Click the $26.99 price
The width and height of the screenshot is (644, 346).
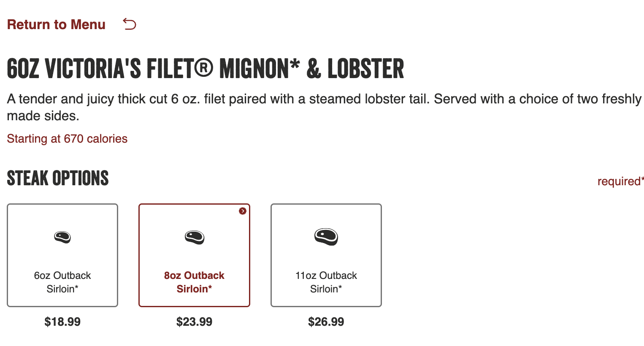pyautogui.click(x=326, y=322)
